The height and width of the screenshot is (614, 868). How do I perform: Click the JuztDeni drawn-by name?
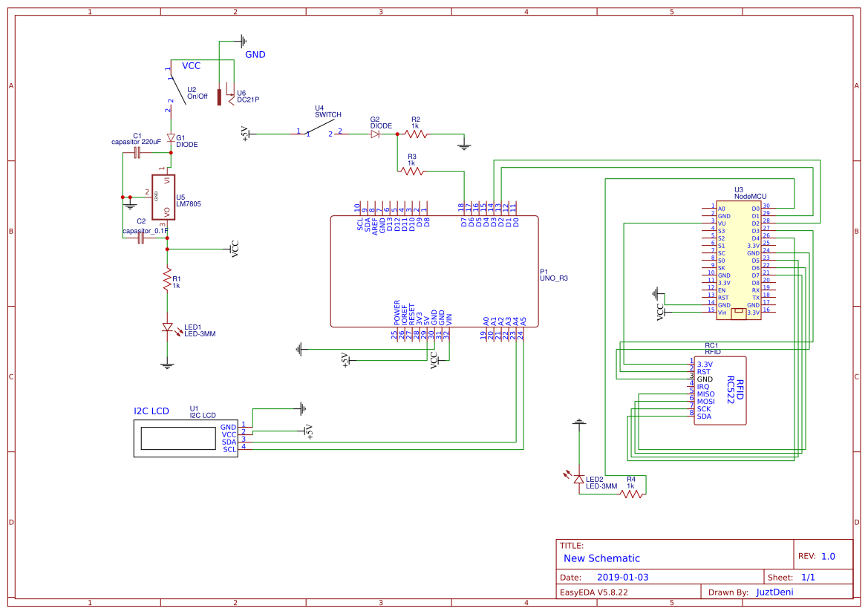(774, 591)
